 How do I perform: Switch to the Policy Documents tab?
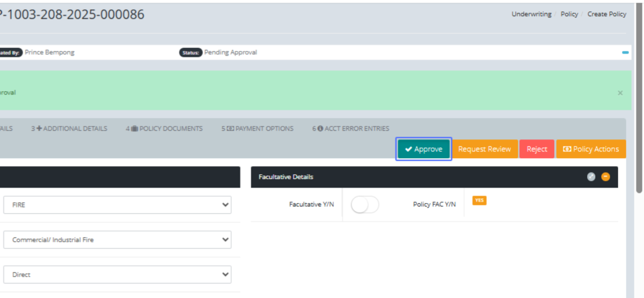point(164,129)
